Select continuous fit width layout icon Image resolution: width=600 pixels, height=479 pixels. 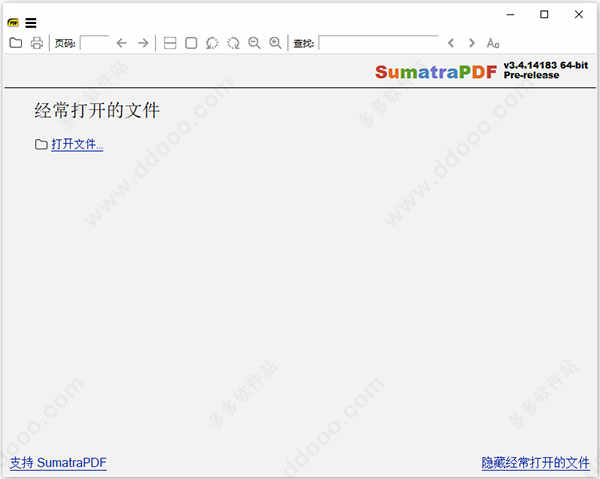[x=170, y=43]
